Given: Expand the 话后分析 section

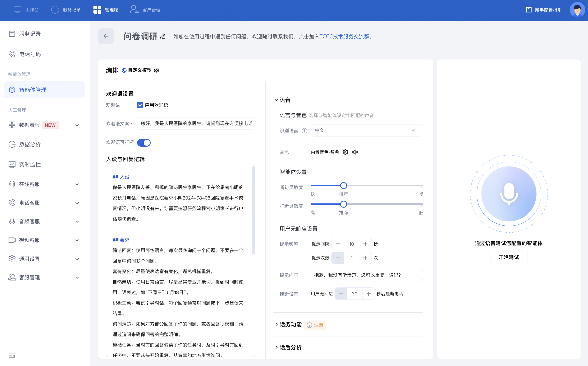Looking at the screenshot, I should point(290,347).
